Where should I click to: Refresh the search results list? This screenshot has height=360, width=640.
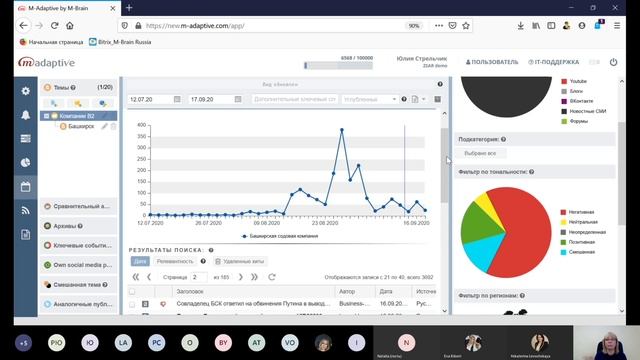pos(272,277)
